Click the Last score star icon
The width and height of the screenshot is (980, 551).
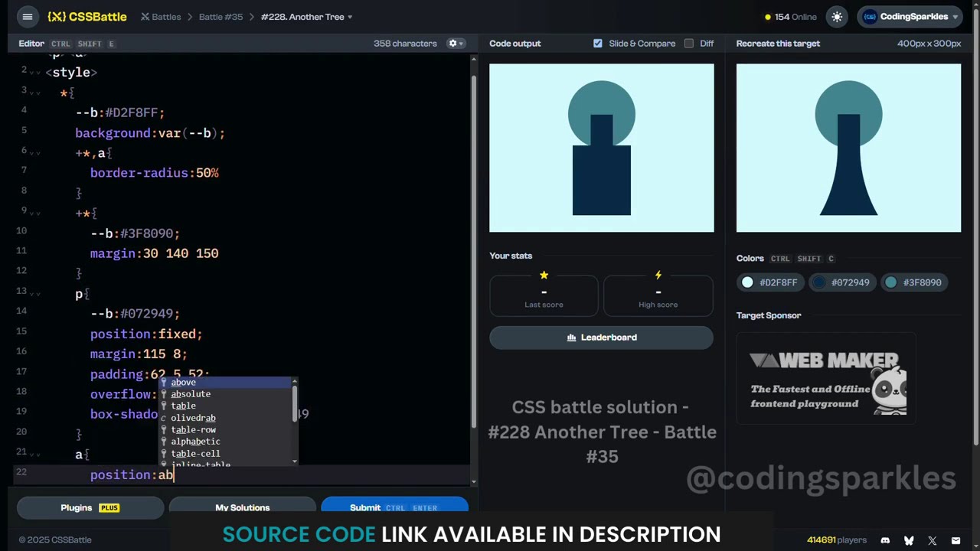pyautogui.click(x=544, y=275)
